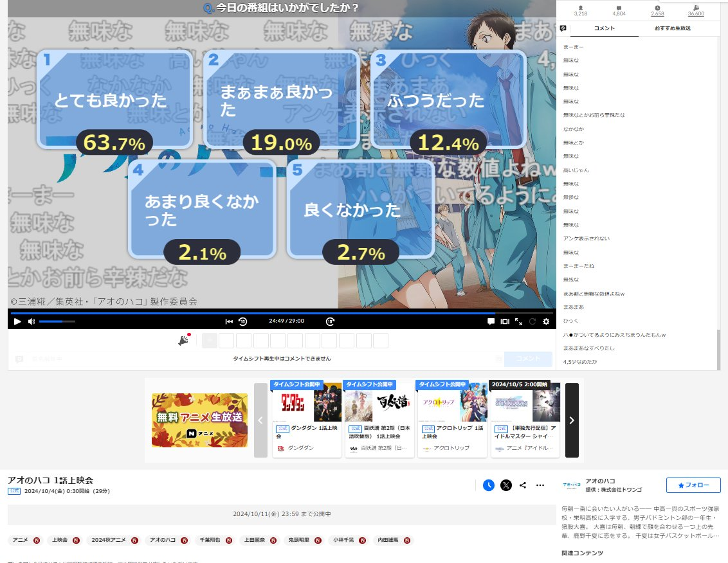The image size is (728, 563).
Task: Click the comment count icon showing 4,804
Action: tap(619, 8)
